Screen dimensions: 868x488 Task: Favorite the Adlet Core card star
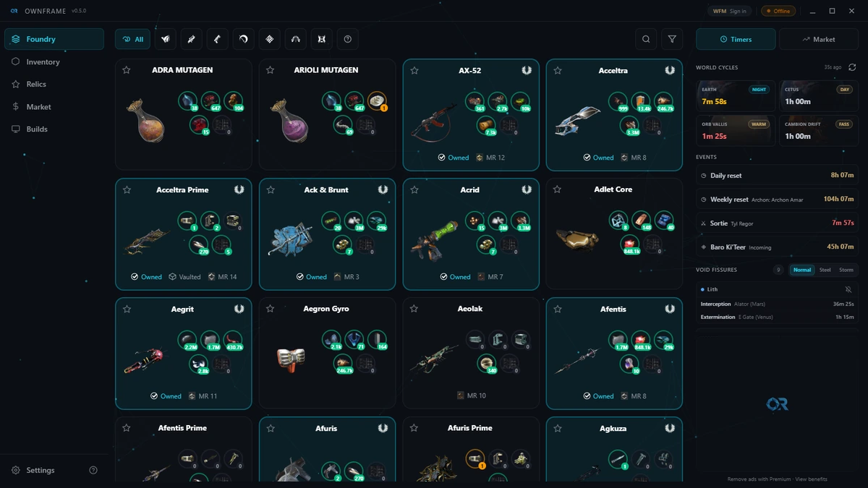[x=558, y=189]
